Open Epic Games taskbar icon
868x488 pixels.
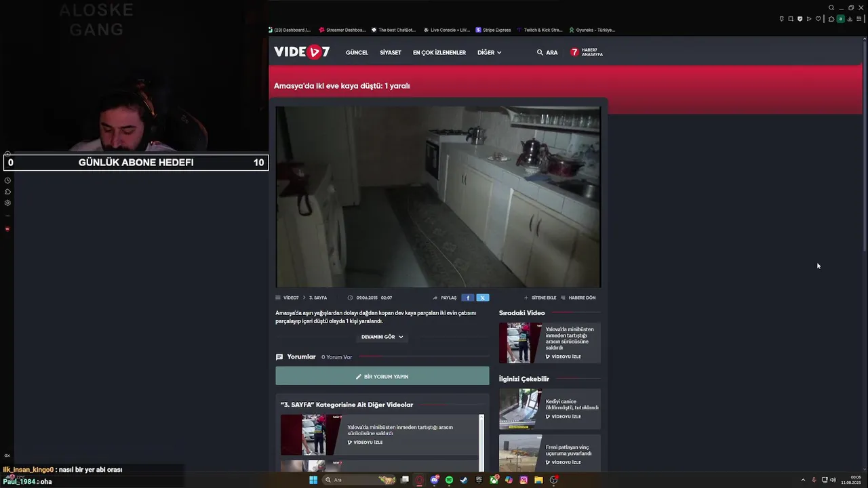[x=479, y=480]
